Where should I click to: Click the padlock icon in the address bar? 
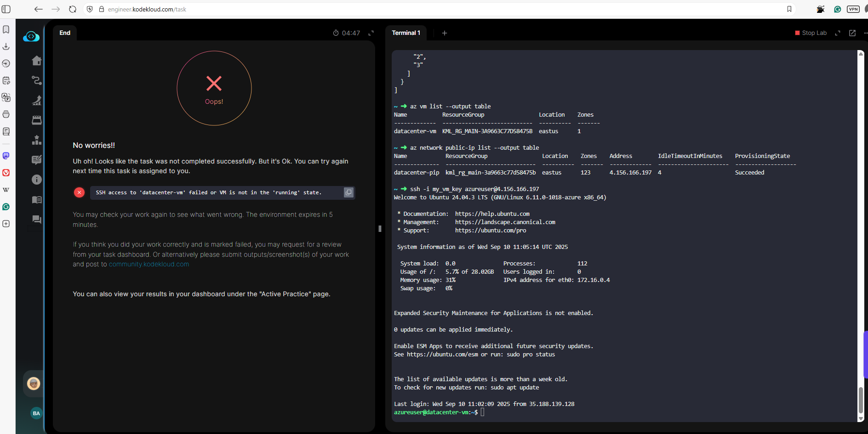pyautogui.click(x=102, y=9)
